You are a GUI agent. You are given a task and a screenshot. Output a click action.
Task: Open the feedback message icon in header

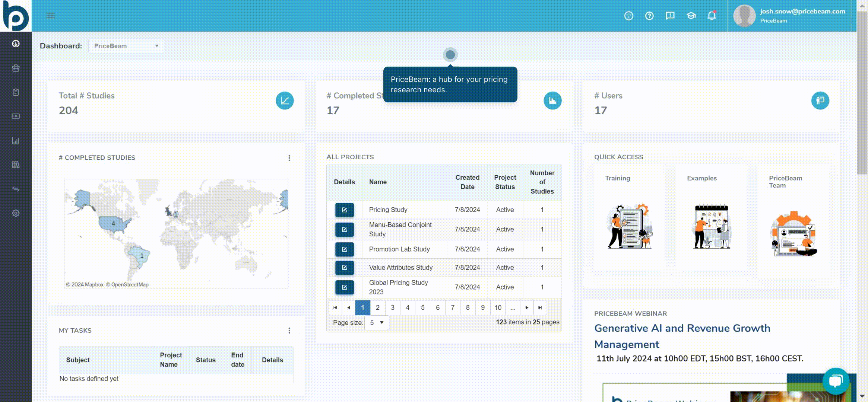[x=670, y=16]
